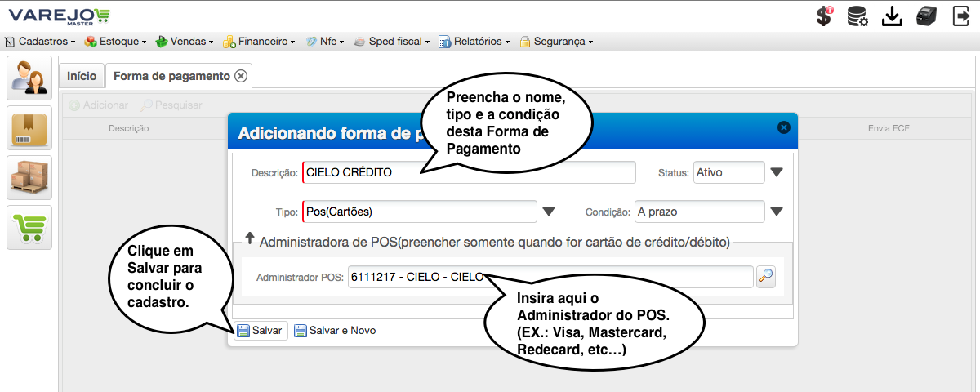Click the Descrição column header
Viewport: 980px width, 392px height.
(128, 128)
